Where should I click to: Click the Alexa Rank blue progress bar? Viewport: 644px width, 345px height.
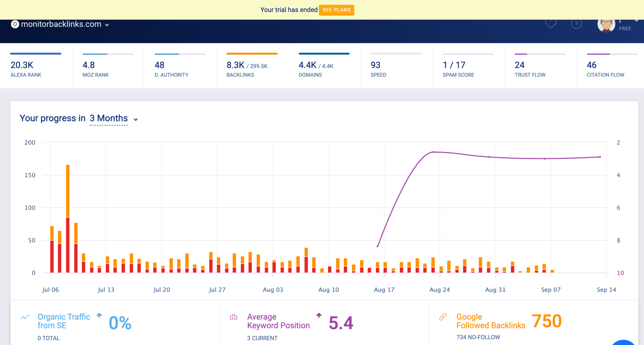36,54
